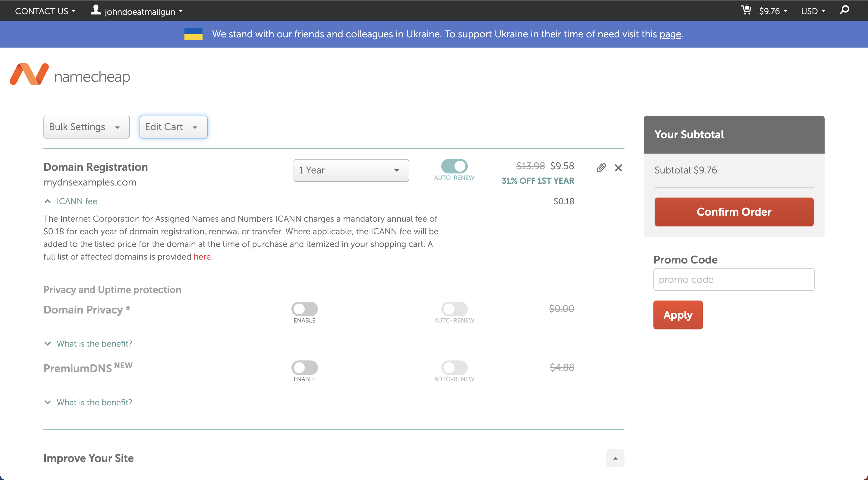
Task: Open the 1 Year duration dropdown
Action: click(x=351, y=170)
